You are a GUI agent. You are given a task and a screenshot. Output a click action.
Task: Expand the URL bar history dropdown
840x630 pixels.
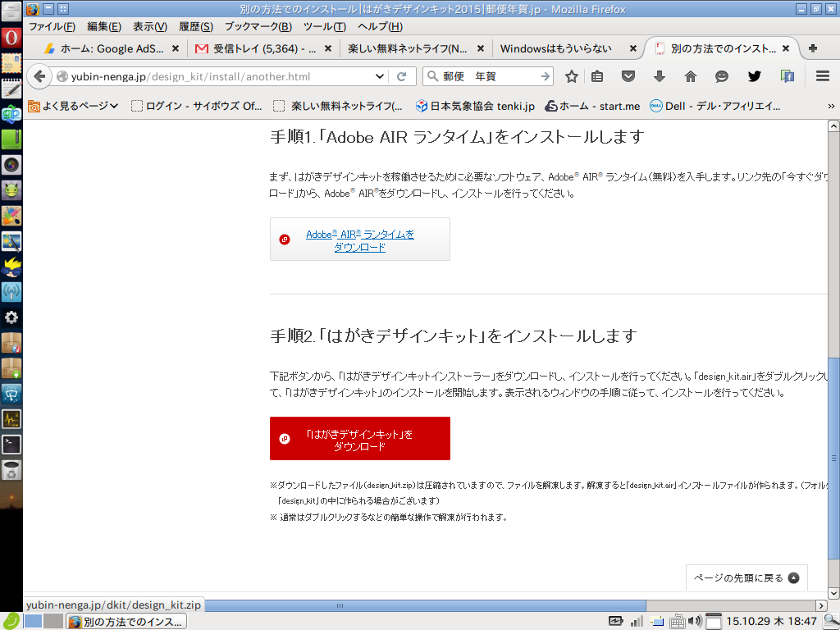click(380, 76)
